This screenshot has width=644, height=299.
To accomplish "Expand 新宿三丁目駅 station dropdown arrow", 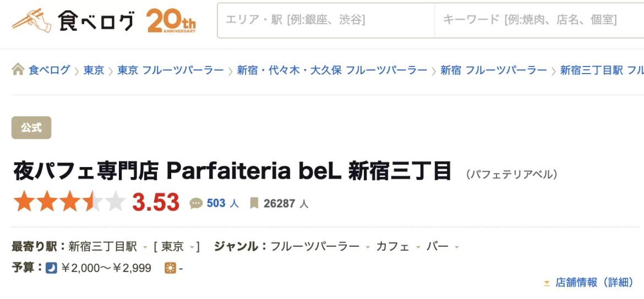I will 145,247.
